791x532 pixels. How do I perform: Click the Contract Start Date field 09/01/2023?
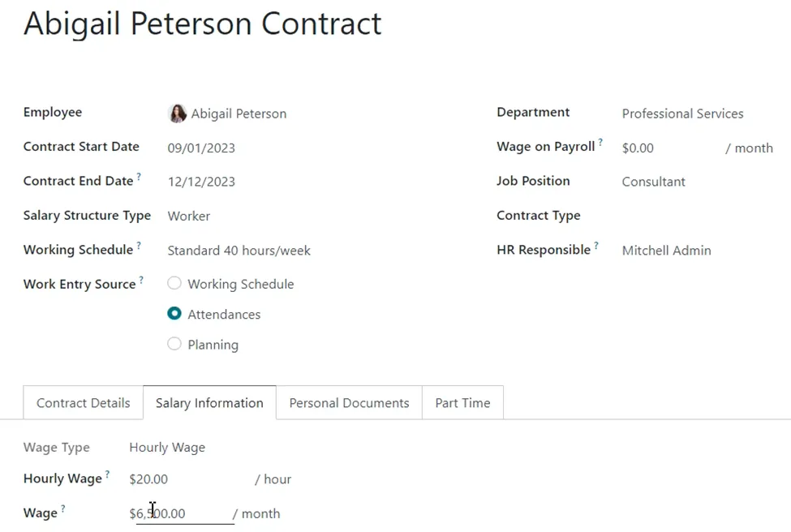201,148
